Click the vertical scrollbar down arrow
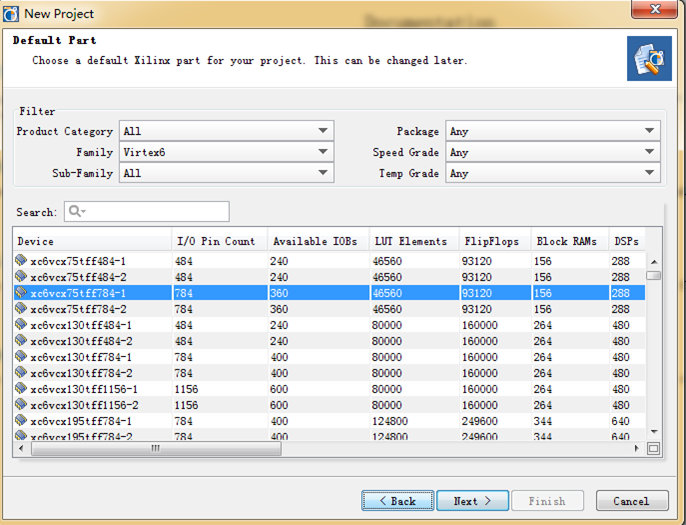This screenshot has width=686, height=525. 654,432
